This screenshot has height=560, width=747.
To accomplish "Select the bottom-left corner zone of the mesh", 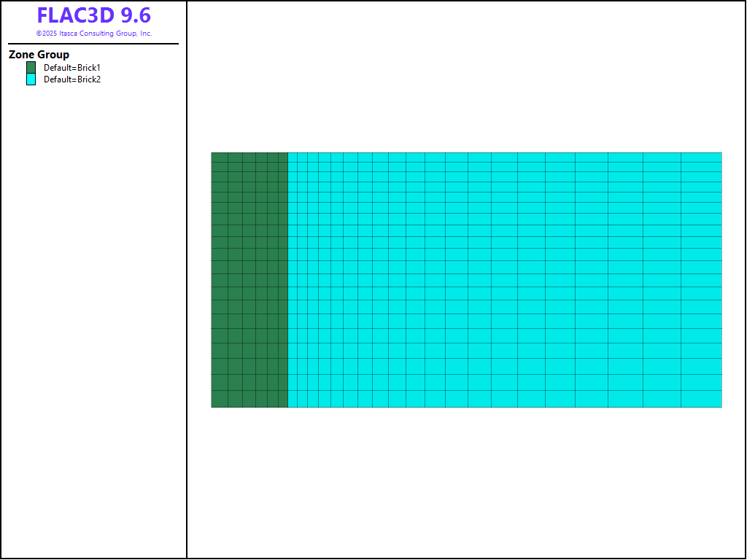I will click(x=220, y=399).
